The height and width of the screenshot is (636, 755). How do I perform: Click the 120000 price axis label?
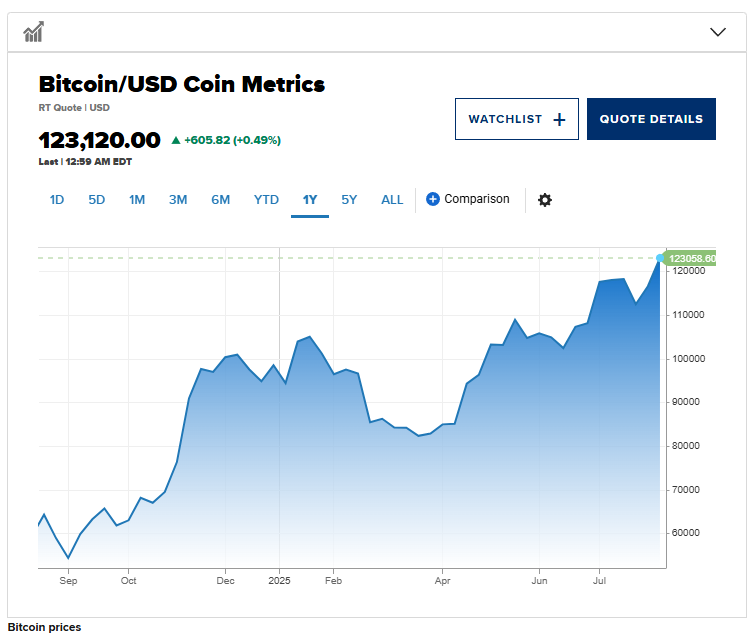coord(689,271)
